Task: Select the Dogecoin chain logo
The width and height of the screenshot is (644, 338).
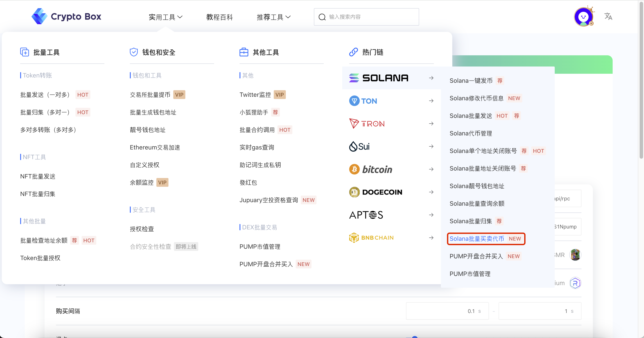Action: pyautogui.click(x=376, y=192)
